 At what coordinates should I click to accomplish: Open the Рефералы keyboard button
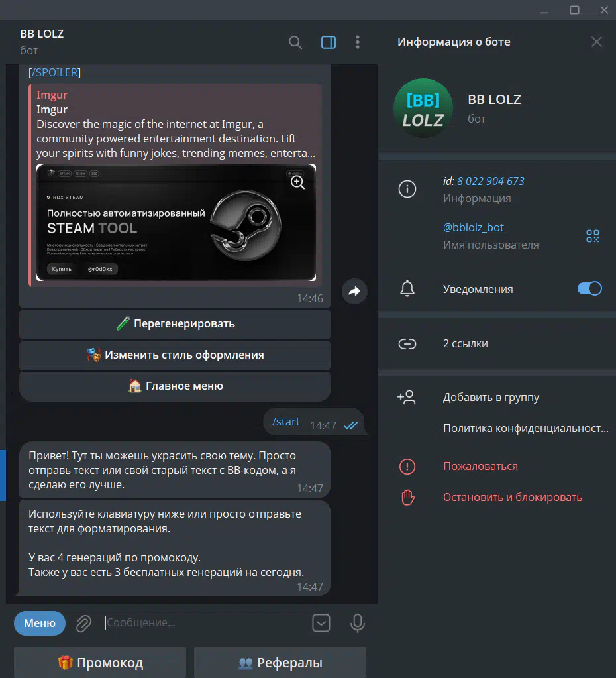(x=280, y=663)
